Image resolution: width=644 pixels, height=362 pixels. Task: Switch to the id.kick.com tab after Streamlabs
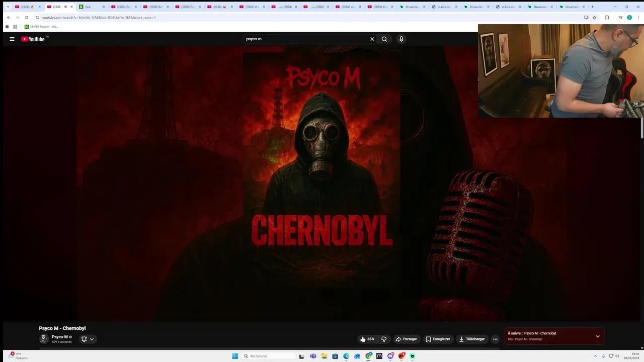[445, 7]
